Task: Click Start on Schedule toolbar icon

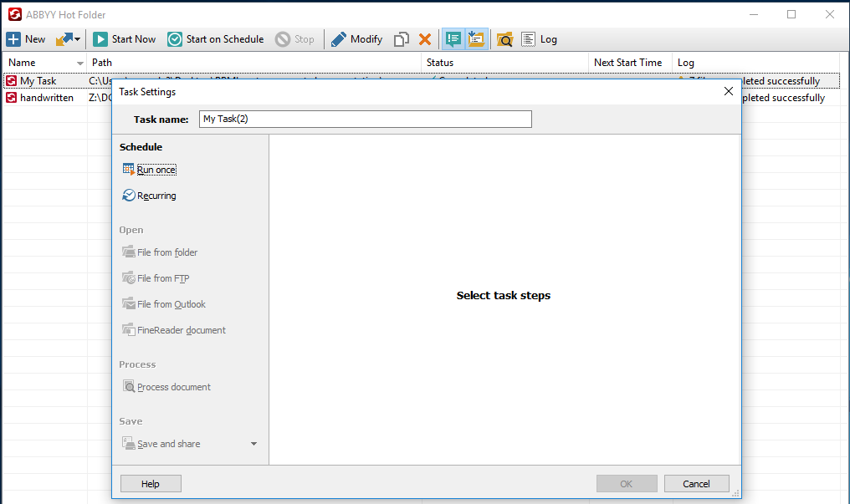Action: (x=175, y=39)
